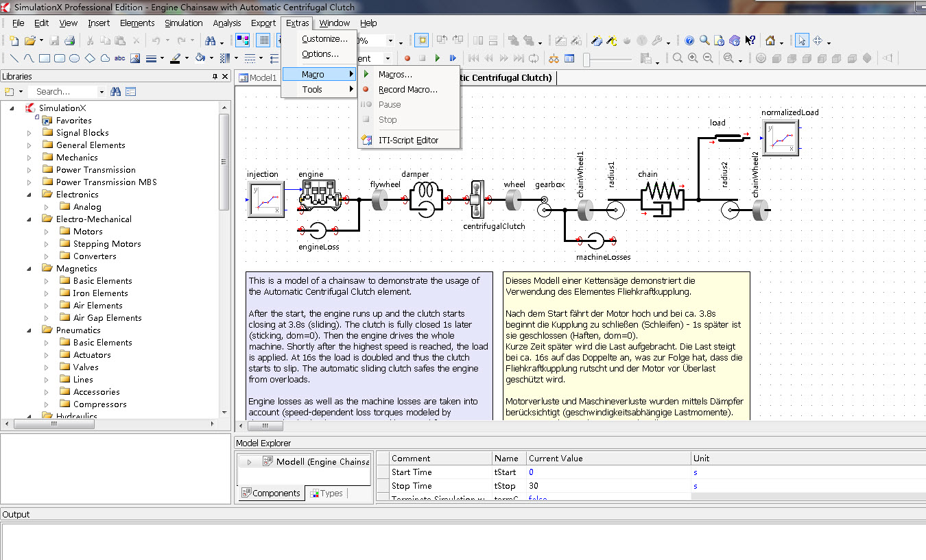This screenshot has width=926, height=560.
Task: Click the animation speed slider handle
Action: [587, 60]
